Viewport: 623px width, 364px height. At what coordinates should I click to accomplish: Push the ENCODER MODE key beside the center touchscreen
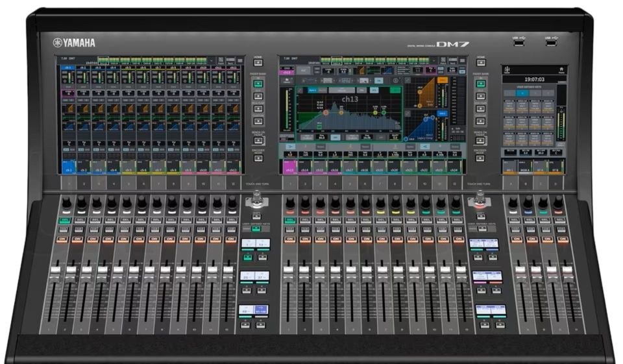(480, 158)
